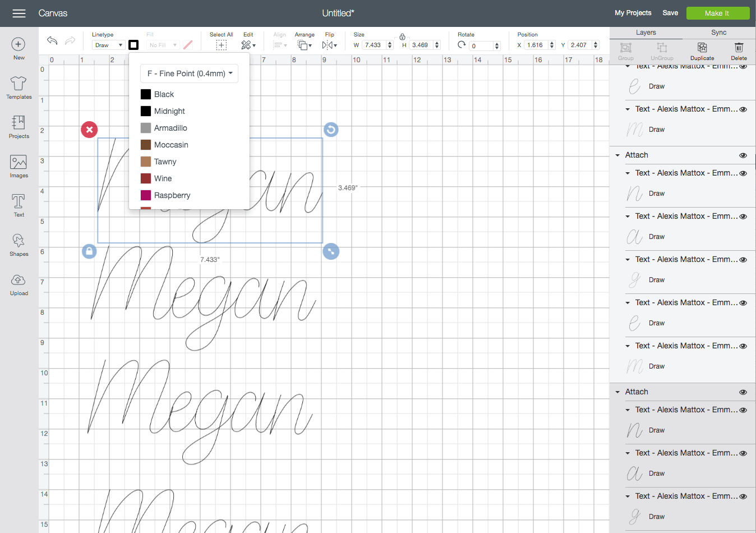Collapse the first Attach group
The image size is (756, 533).
(x=617, y=155)
